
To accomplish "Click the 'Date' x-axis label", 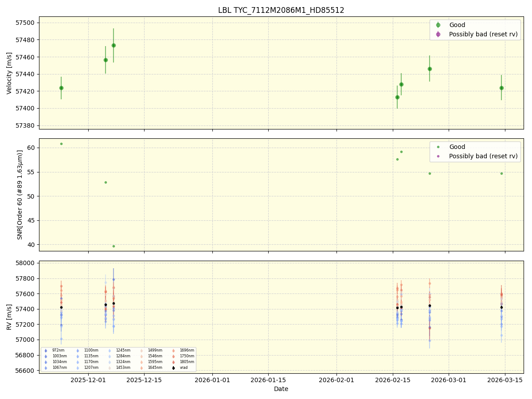I will point(281,389).
